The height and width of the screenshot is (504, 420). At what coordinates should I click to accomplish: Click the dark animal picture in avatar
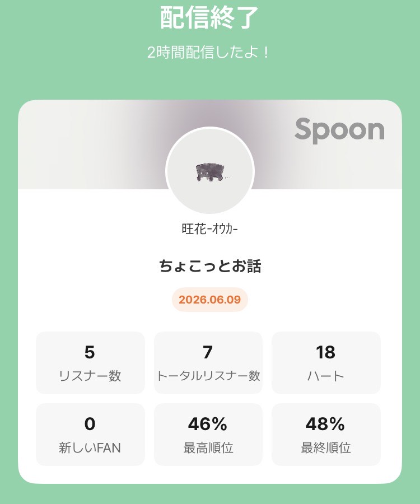pyautogui.click(x=211, y=172)
